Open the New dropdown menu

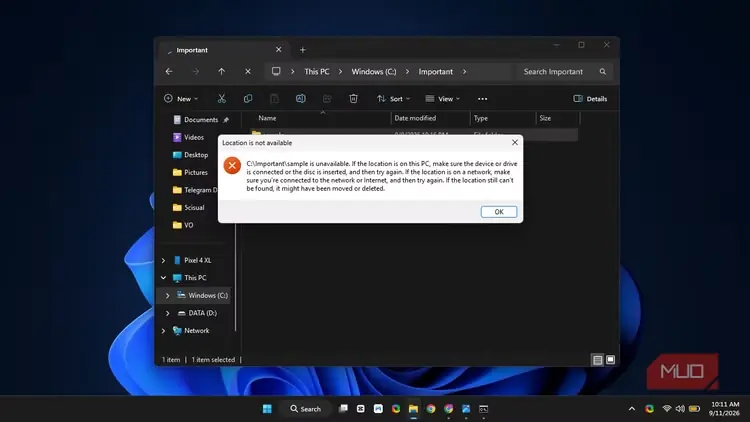(181, 99)
